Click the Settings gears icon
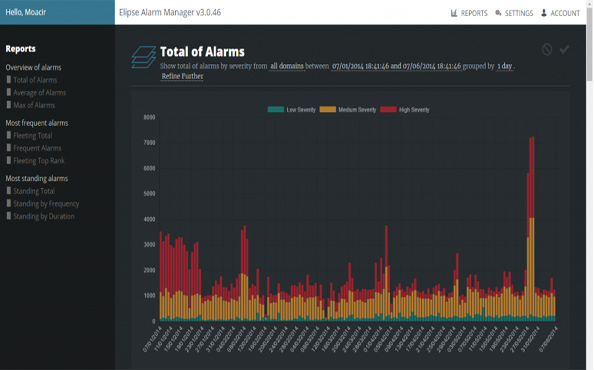This screenshot has width=594, height=370. coord(498,13)
